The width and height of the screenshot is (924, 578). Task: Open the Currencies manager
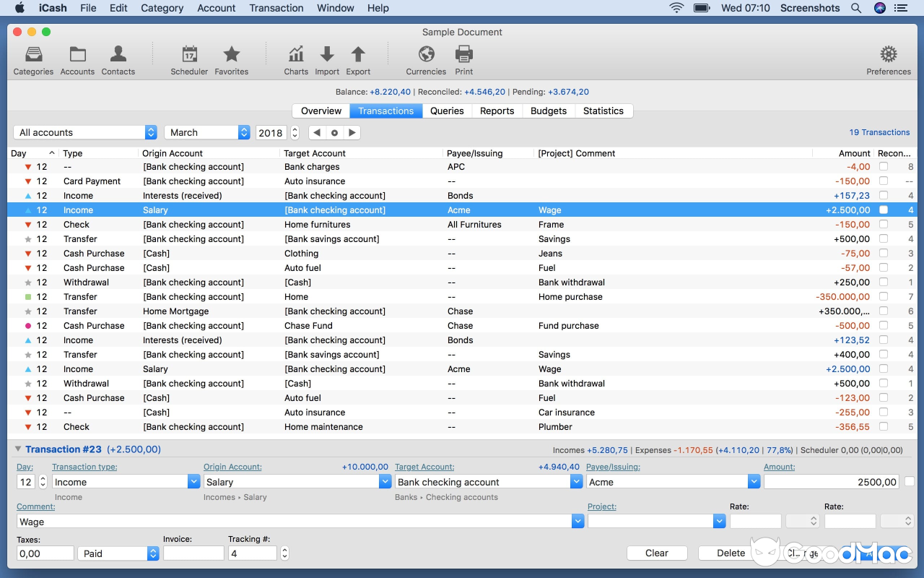point(425,58)
